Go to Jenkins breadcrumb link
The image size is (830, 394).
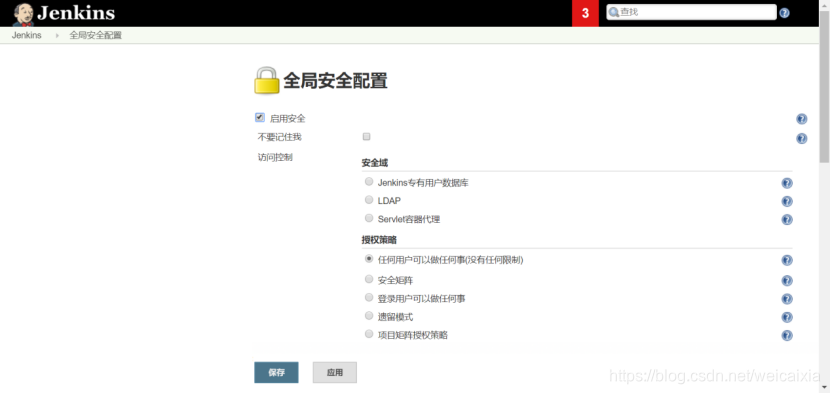tap(26, 35)
